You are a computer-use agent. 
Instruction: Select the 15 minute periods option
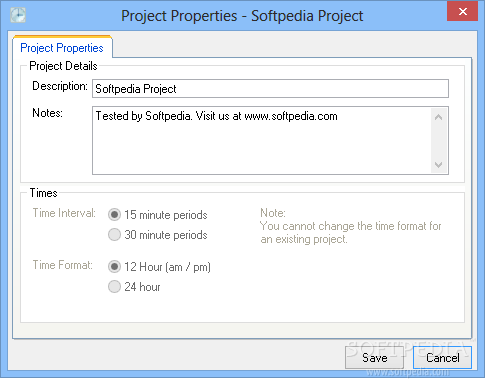point(114,215)
